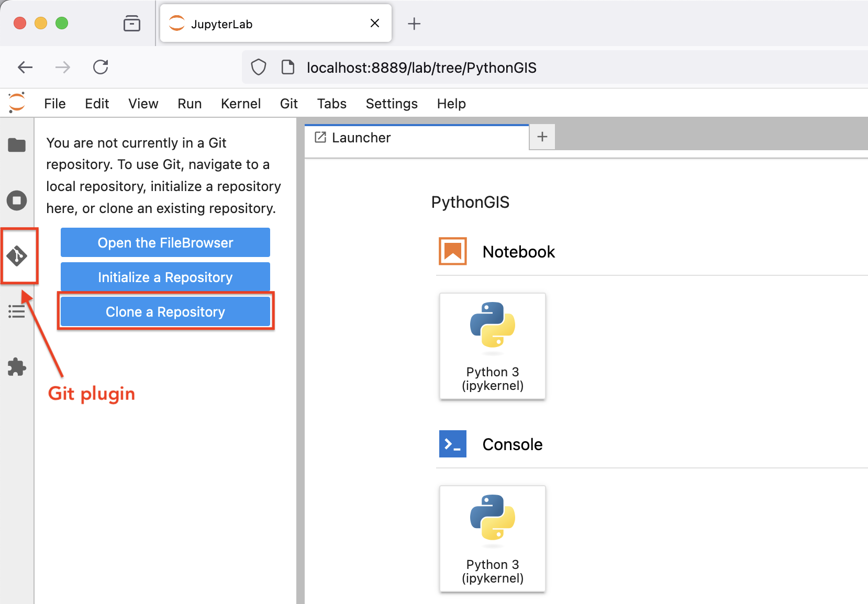Open the Run menu

coord(190,104)
